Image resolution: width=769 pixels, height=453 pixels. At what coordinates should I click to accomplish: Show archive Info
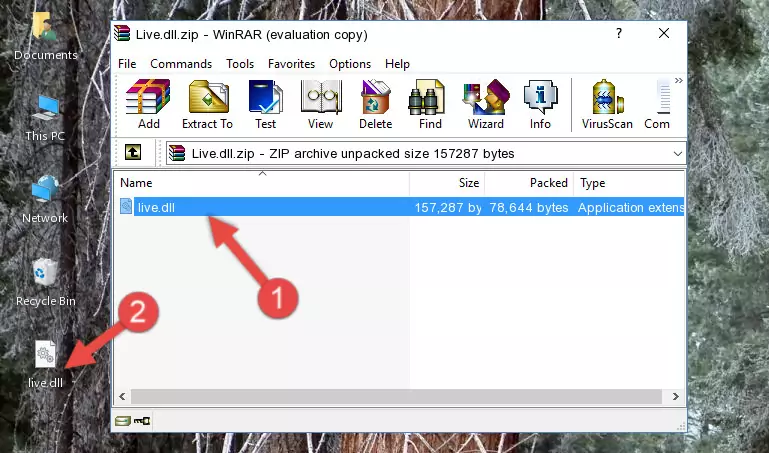[540, 104]
